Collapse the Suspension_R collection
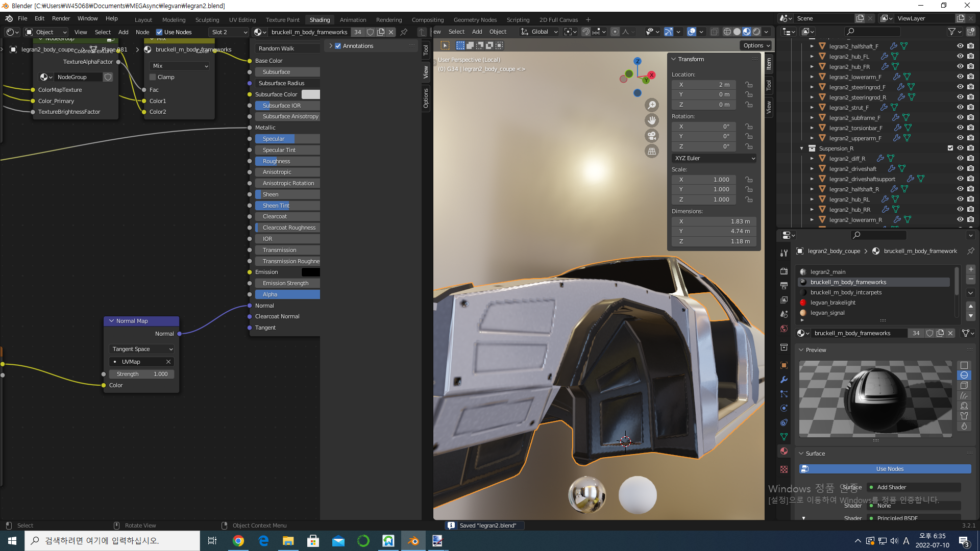 click(802, 148)
